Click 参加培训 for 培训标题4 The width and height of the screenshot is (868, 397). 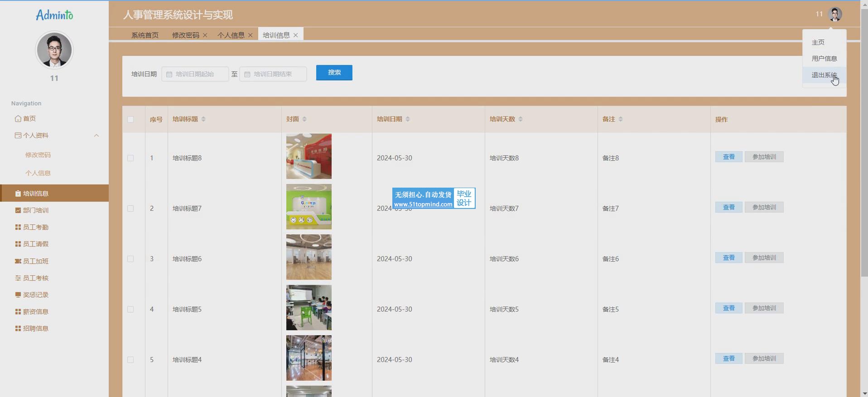(764, 358)
